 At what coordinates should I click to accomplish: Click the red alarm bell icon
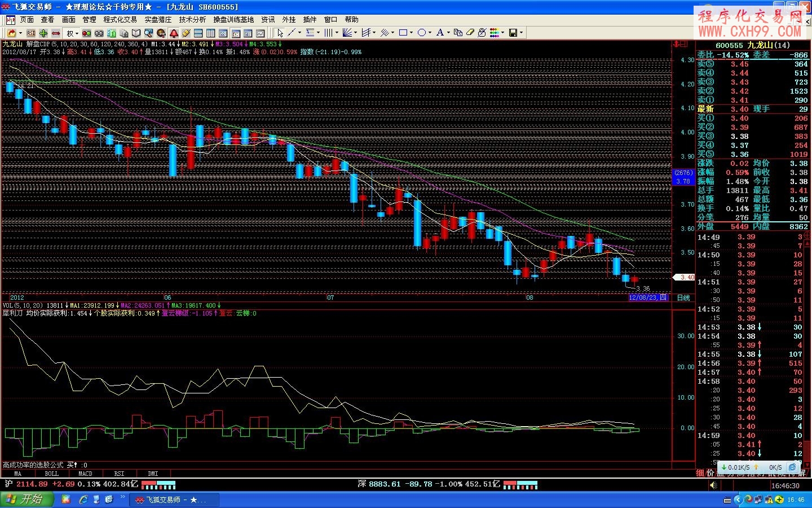[x=174, y=33]
